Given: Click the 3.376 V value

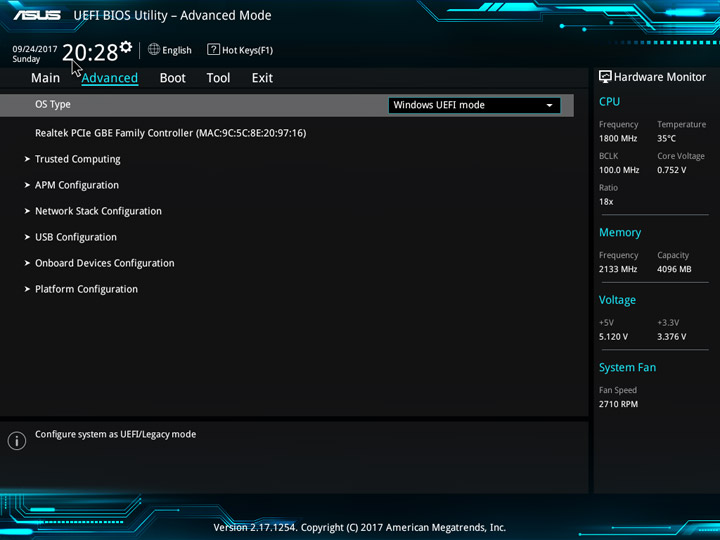Looking at the screenshot, I should click(672, 337).
